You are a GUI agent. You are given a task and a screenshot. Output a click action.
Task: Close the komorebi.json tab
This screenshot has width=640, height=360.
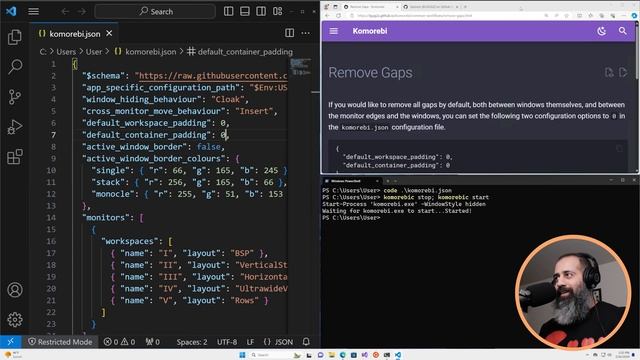109,33
